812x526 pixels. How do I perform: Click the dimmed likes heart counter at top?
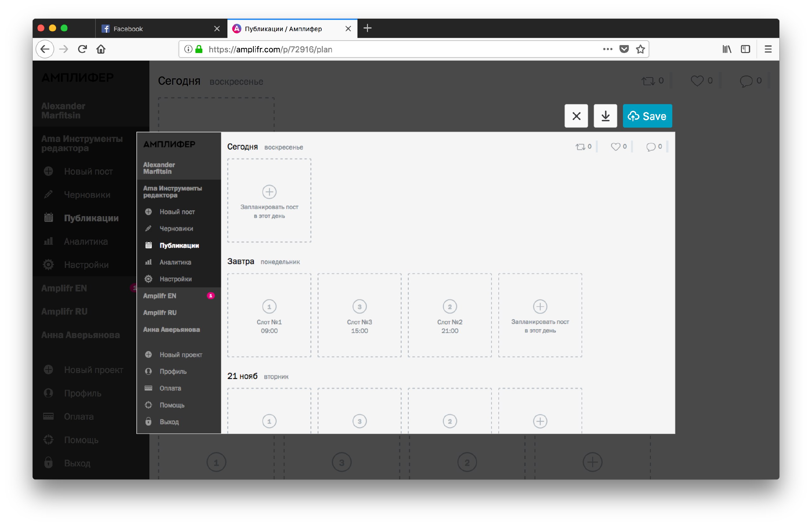(701, 81)
